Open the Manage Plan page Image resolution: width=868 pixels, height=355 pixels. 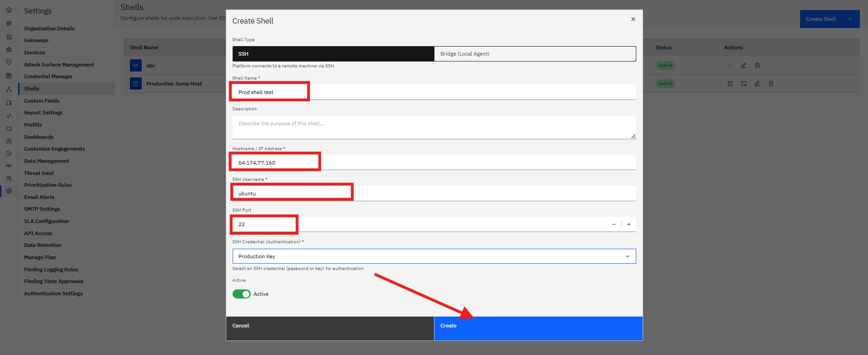pos(40,257)
